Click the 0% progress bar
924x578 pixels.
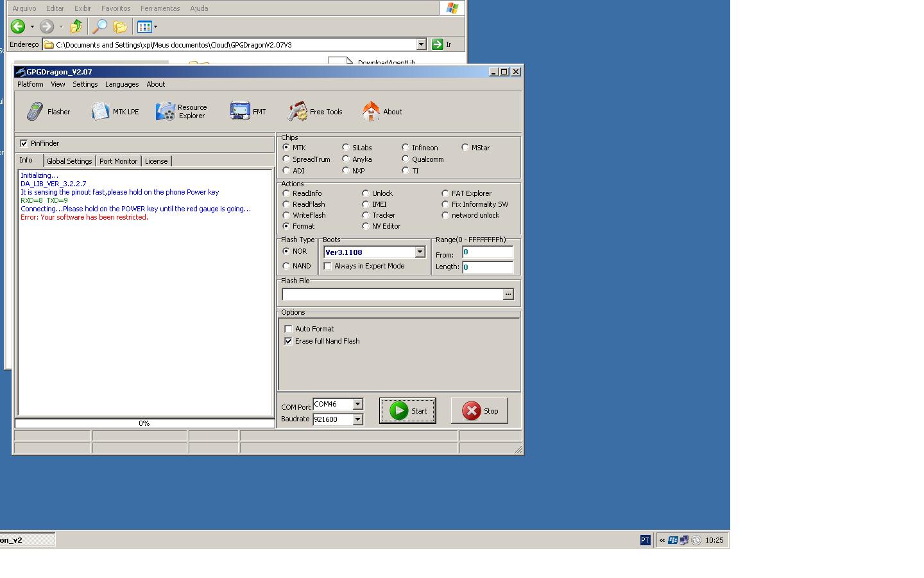coord(145,423)
